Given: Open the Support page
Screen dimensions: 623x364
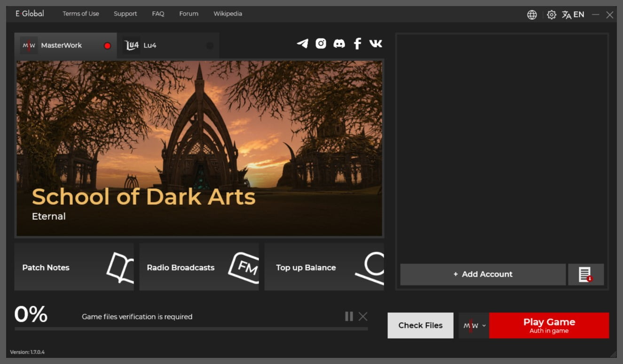Looking at the screenshot, I should click(x=125, y=14).
